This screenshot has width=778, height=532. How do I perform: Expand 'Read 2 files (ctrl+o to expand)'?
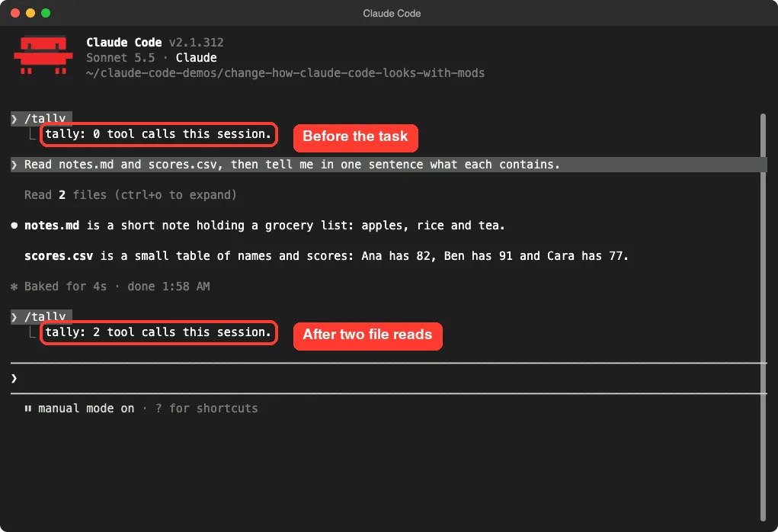(x=130, y=195)
